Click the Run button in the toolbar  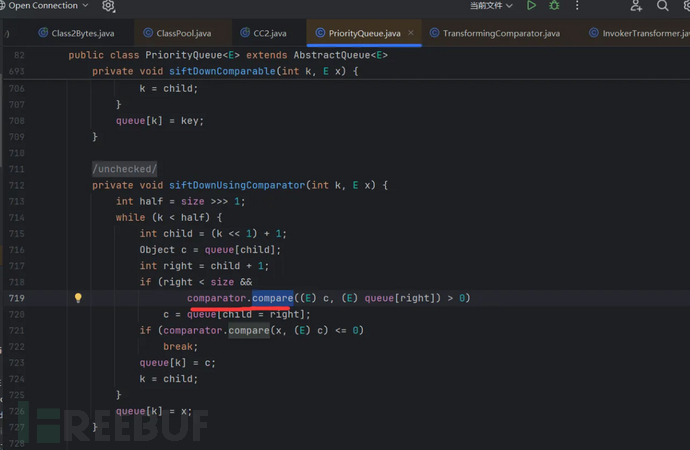coord(531,6)
